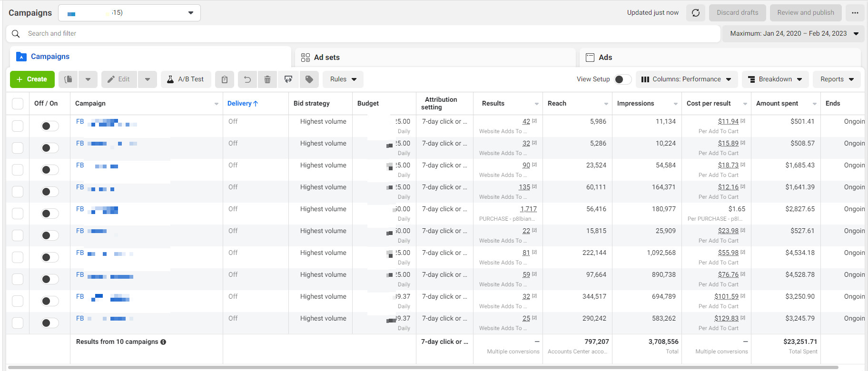Click the Results value 1,717 link
Viewport: 868px width, 371px height.
tap(529, 209)
